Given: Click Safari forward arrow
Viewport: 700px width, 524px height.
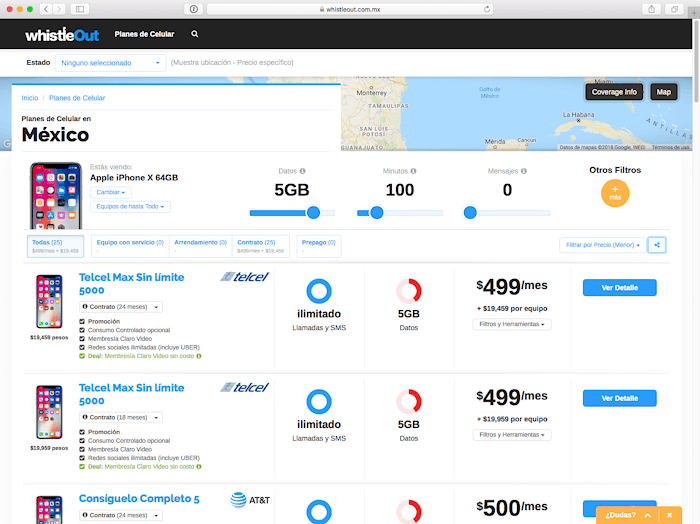Looking at the screenshot, I should pos(59,9).
